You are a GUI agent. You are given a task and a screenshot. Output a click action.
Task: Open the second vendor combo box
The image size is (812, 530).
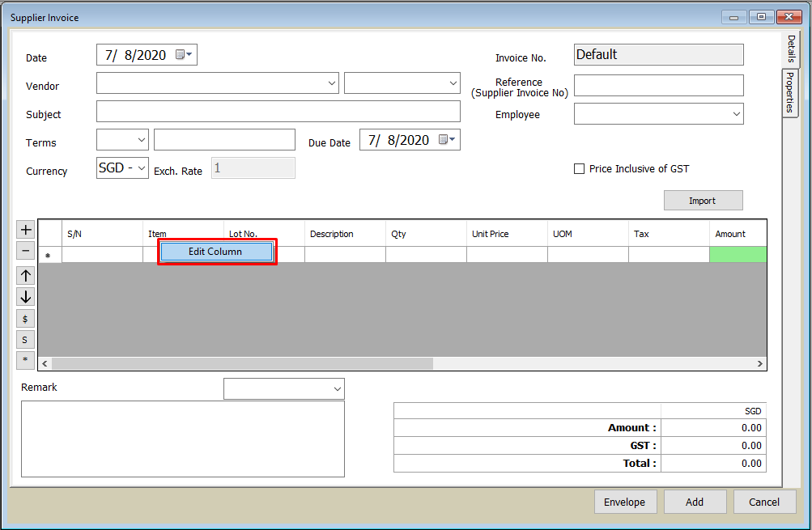coord(402,83)
